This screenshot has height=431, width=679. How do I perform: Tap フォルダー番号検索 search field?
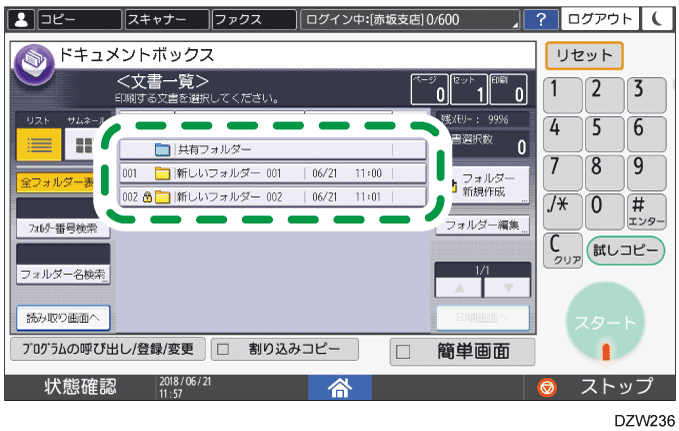[63, 219]
